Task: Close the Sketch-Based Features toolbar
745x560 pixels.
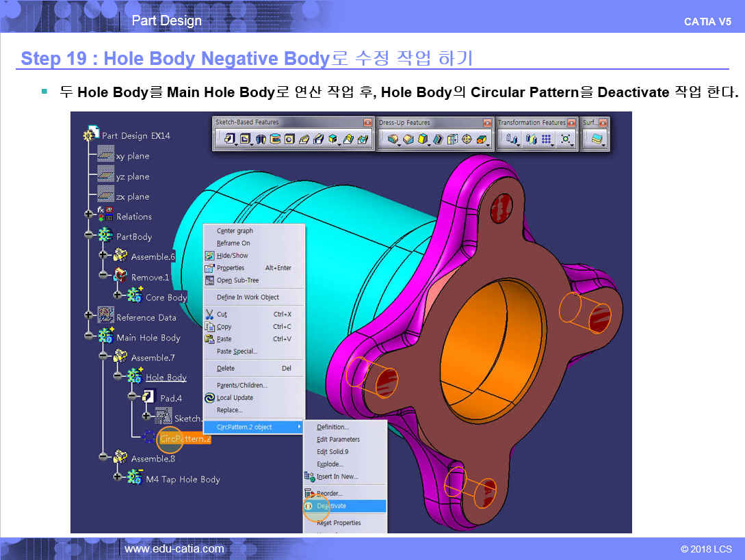Action: coord(367,123)
